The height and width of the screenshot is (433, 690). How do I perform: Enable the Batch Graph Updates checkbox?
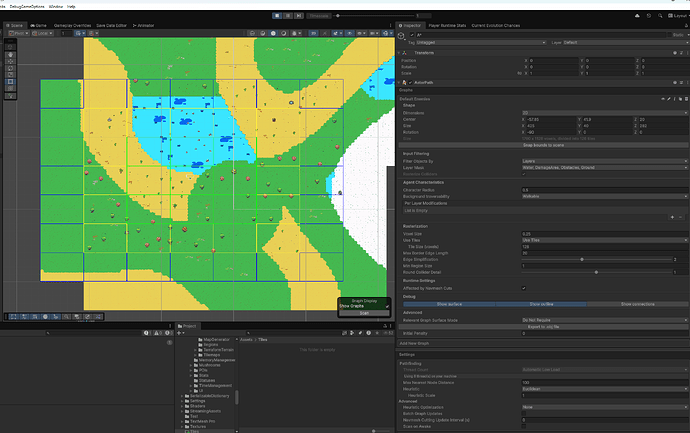525,413
